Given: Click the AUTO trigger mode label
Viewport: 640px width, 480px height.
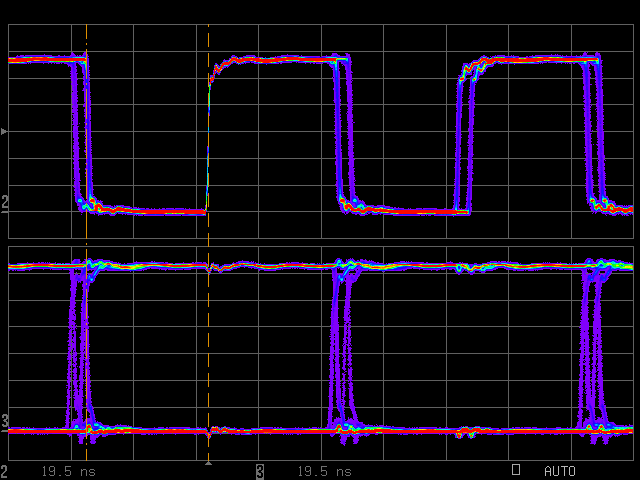Looking at the screenshot, I should tap(560, 471).
